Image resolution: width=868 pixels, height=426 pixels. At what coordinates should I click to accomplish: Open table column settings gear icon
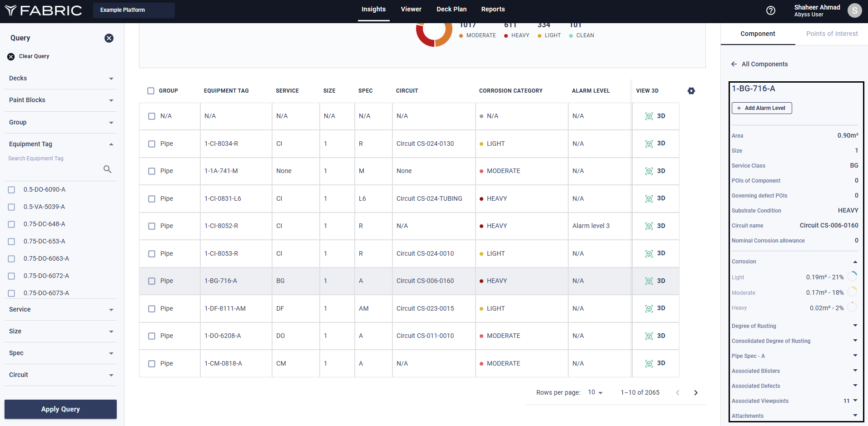coord(691,91)
